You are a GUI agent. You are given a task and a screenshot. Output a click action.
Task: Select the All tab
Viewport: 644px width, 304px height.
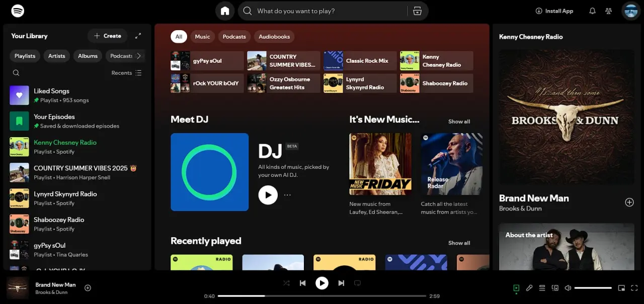click(x=179, y=37)
